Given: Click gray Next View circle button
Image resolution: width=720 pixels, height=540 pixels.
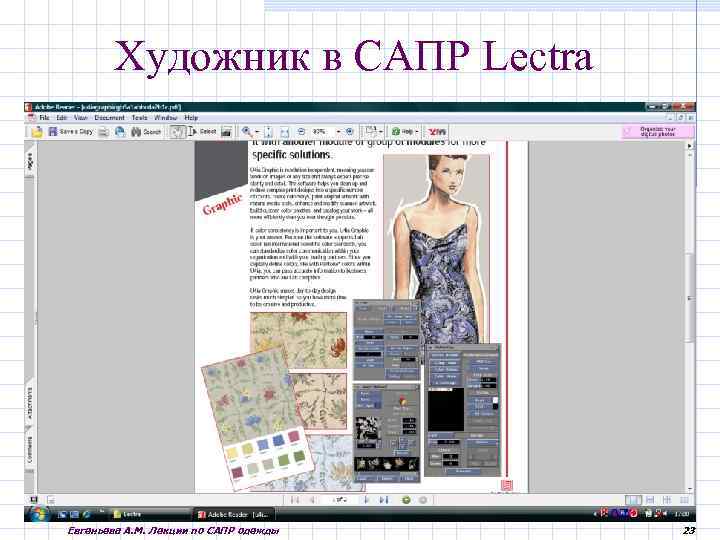Looking at the screenshot, I should (x=423, y=500).
